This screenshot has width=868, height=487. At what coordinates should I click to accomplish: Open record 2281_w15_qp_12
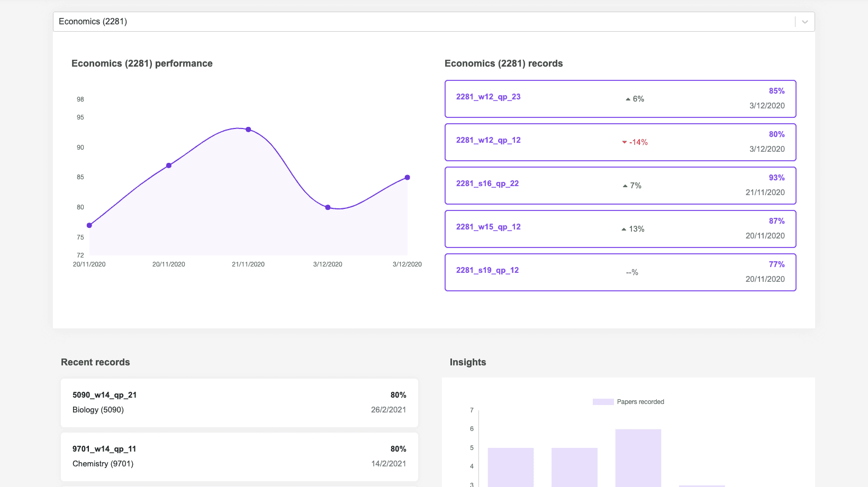(x=620, y=229)
